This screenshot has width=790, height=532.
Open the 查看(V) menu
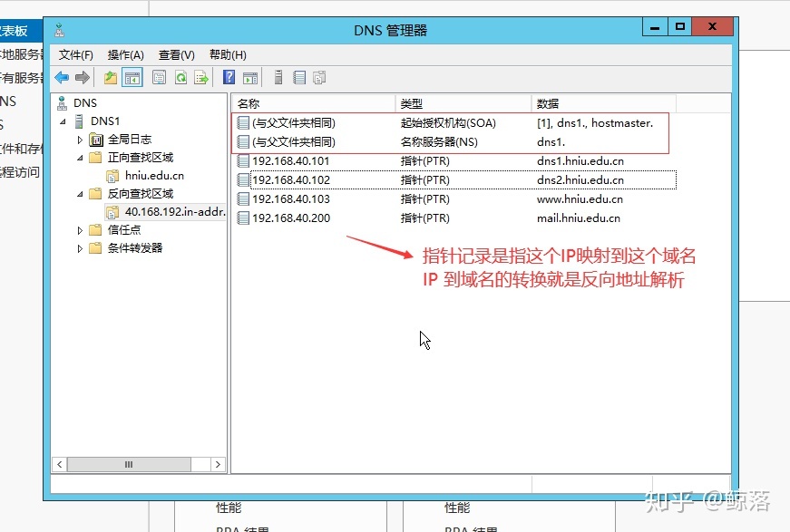[x=176, y=55]
